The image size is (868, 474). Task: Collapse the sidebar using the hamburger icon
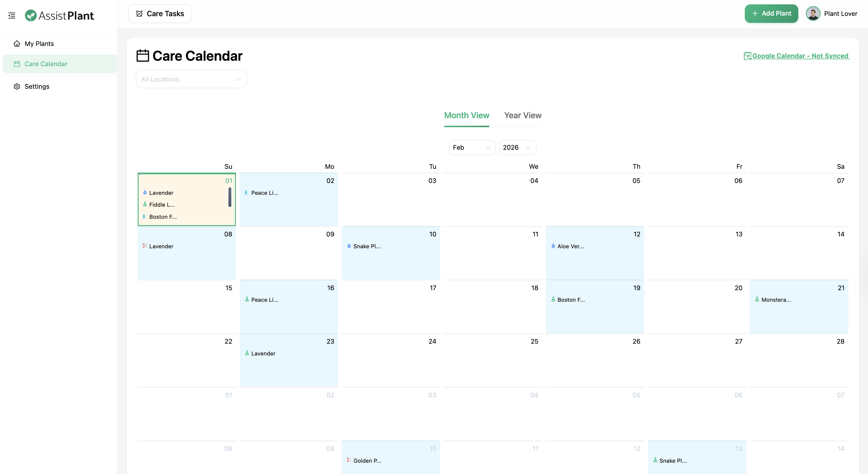tap(12, 16)
